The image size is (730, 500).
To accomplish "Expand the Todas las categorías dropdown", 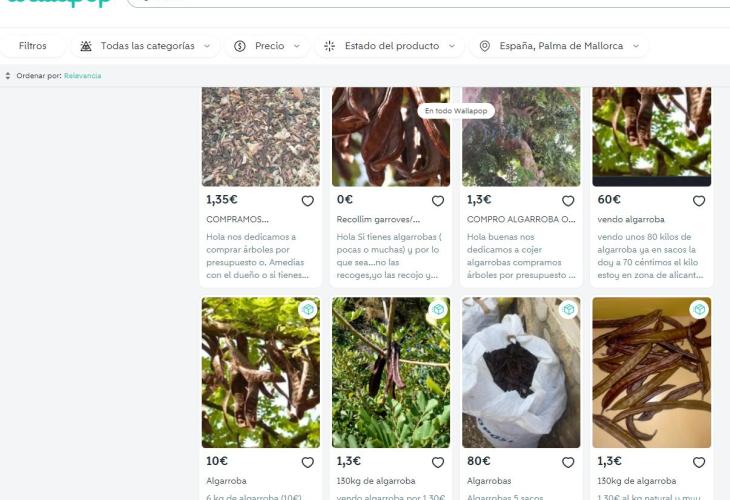I will [146, 46].
